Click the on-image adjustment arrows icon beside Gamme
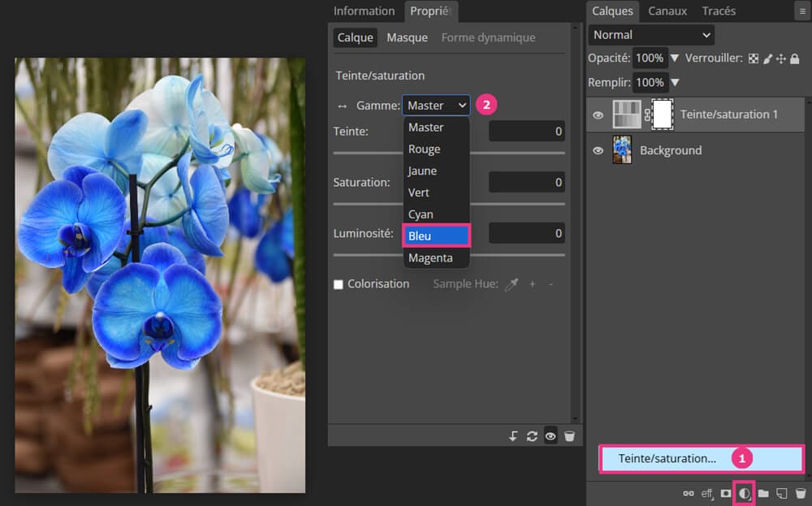The width and height of the screenshot is (812, 506). pos(342,106)
